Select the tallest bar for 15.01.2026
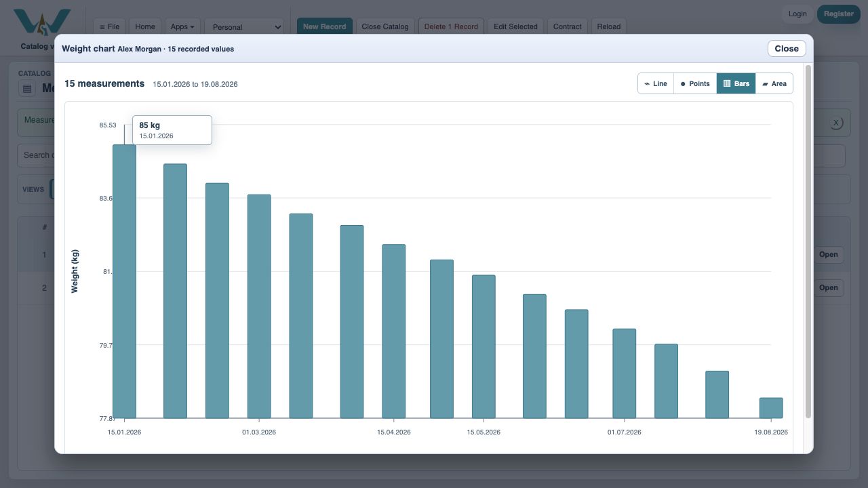Viewport: 868px width, 488px height. click(124, 281)
